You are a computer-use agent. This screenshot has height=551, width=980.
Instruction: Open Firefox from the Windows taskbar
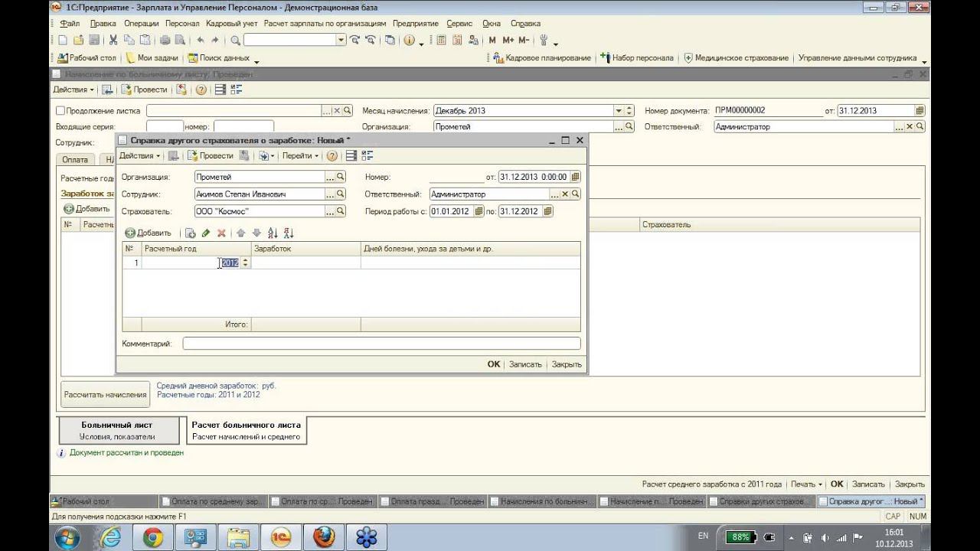point(323,537)
